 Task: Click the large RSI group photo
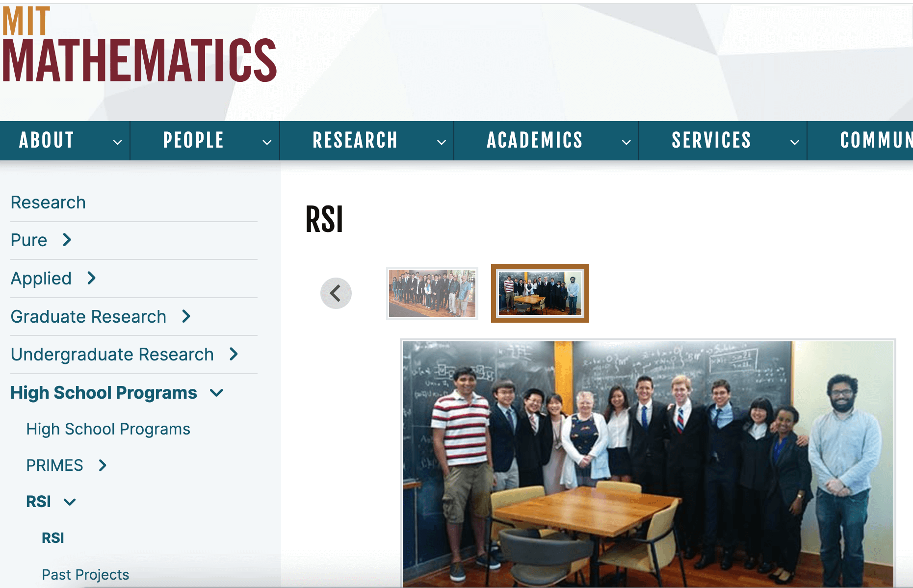[648, 463]
